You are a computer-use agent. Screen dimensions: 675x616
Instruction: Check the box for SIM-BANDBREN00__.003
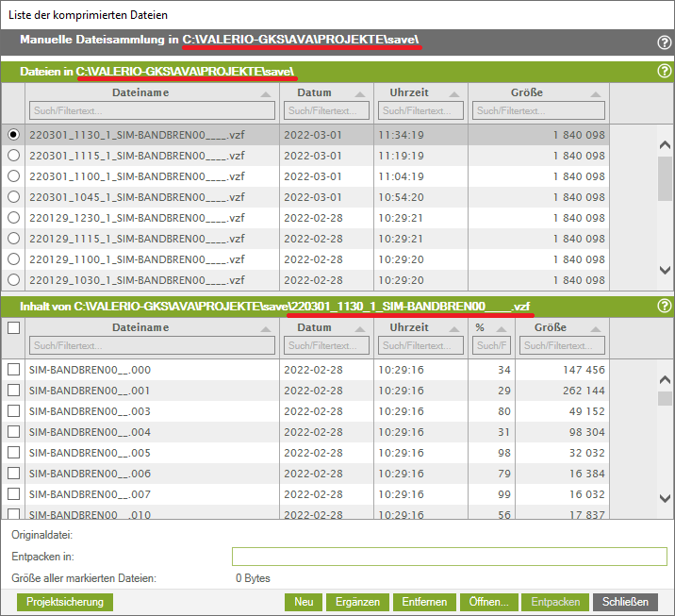click(13, 411)
